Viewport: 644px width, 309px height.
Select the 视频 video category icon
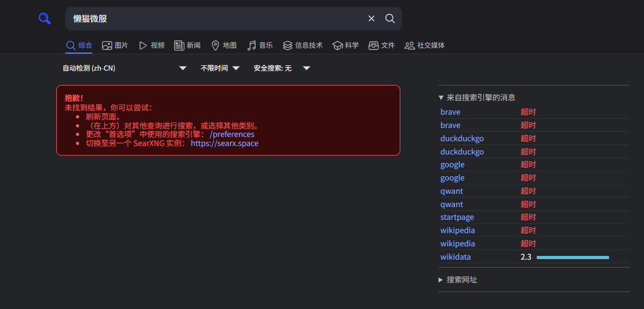(x=143, y=46)
